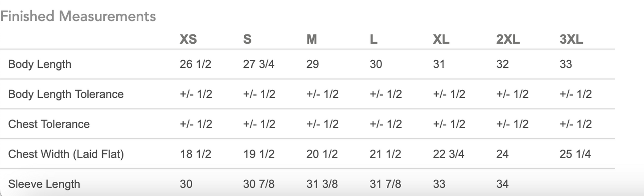This screenshot has height=196, width=644.
Task: Click the 2XL size column header
Action: (508, 39)
